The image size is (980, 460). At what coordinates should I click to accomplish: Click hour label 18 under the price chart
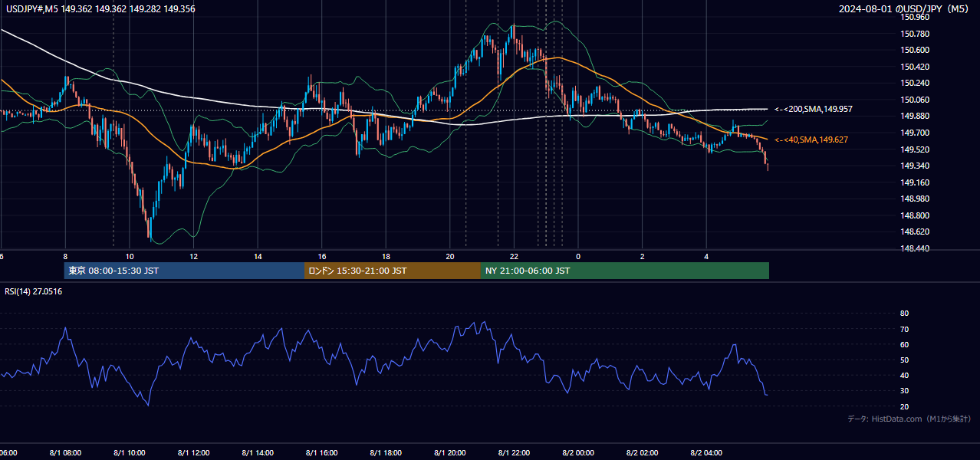(x=386, y=256)
